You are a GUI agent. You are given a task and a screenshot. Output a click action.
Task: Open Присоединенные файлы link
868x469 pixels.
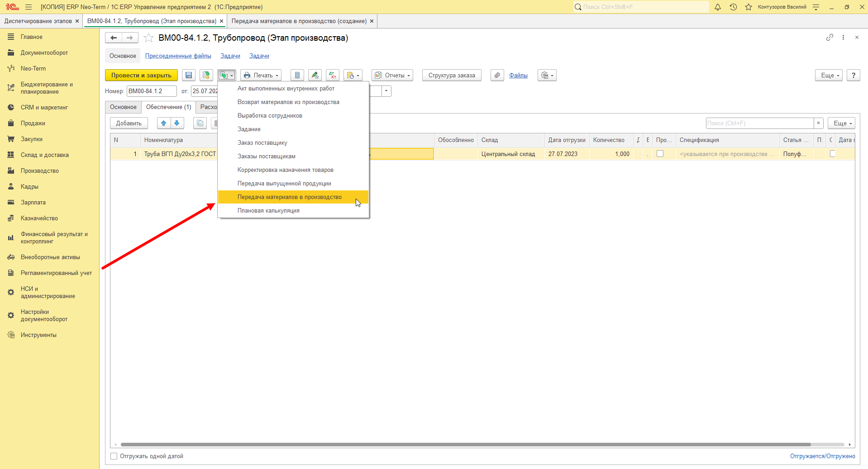tap(178, 56)
